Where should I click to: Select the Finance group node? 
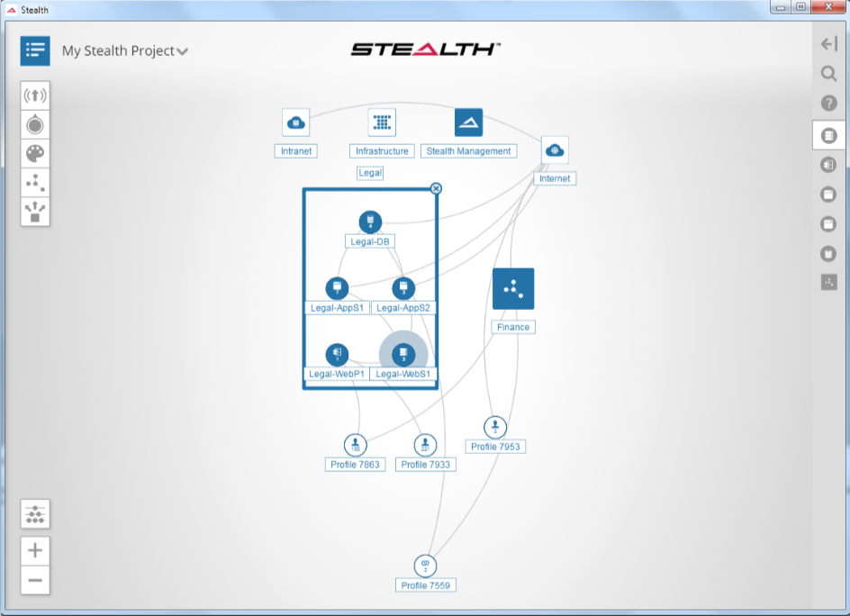pos(513,289)
